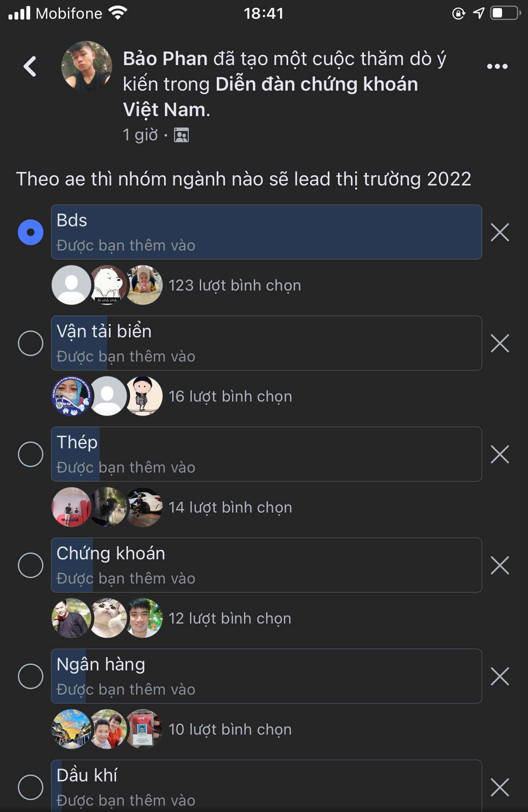Open Bảo Phan's profile picture
The width and height of the screenshot is (528, 812).
[x=87, y=66]
